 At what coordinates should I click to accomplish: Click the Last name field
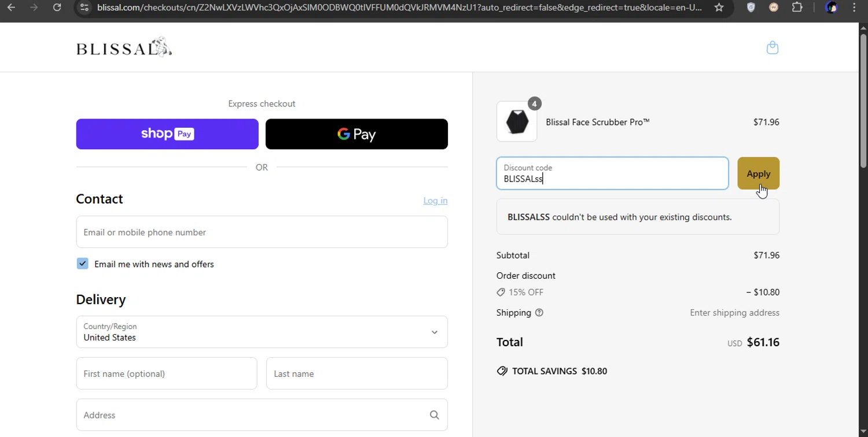[357, 373]
